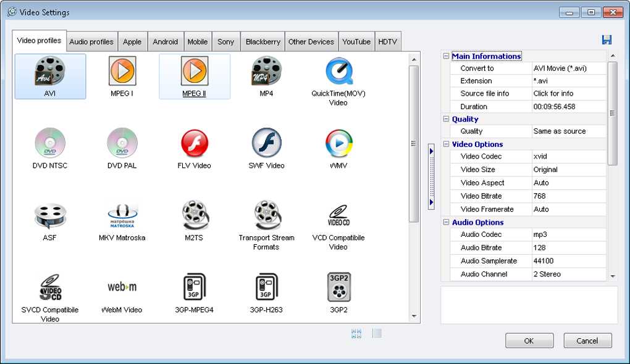
Task: Confirm settings with the OK button
Action: pyautogui.click(x=529, y=341)
